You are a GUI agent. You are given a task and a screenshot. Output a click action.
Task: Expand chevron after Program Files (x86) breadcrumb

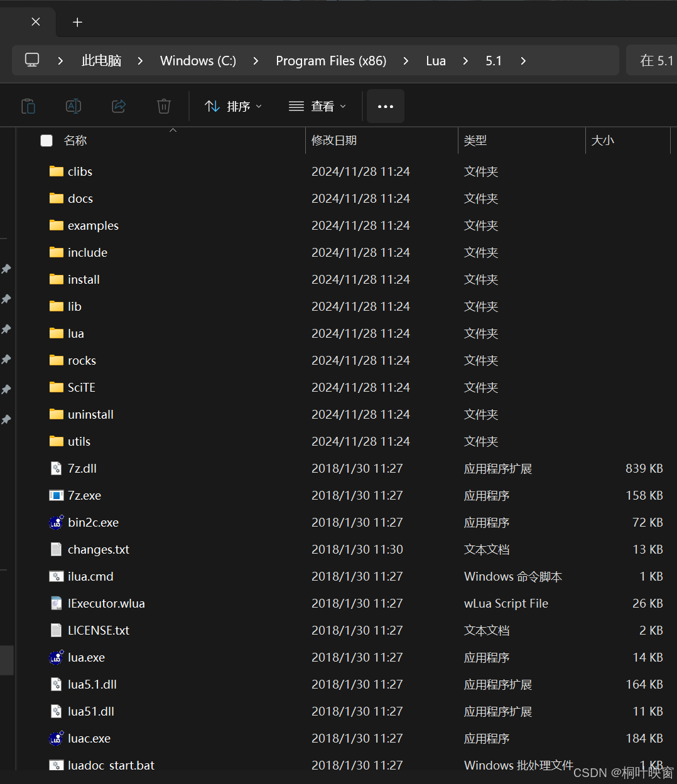click(x=406, y=61)
